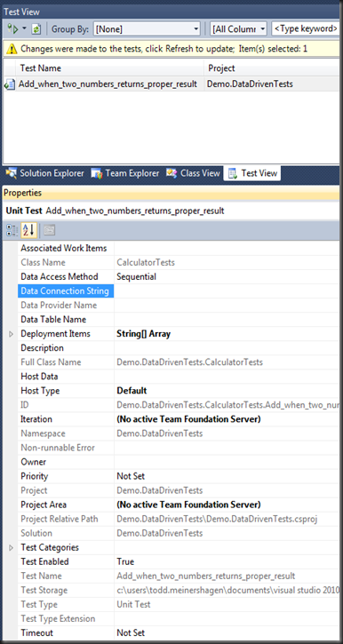Screen dimensions: 343x644
Task: Click the Class View tab icon
Action: coord(171,173)
